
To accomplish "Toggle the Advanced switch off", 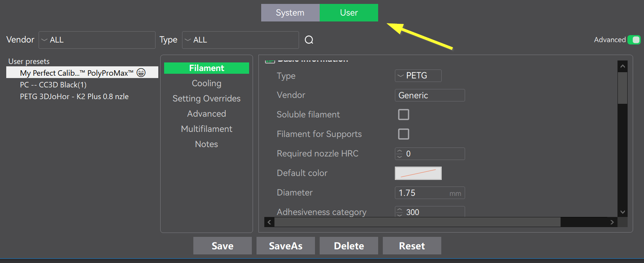I will [x=634, y=40].
